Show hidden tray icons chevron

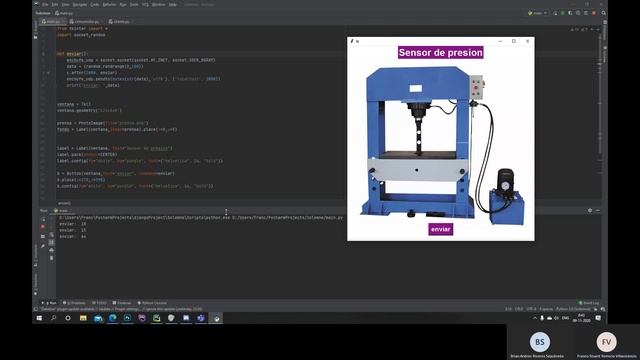pos(535,318)
